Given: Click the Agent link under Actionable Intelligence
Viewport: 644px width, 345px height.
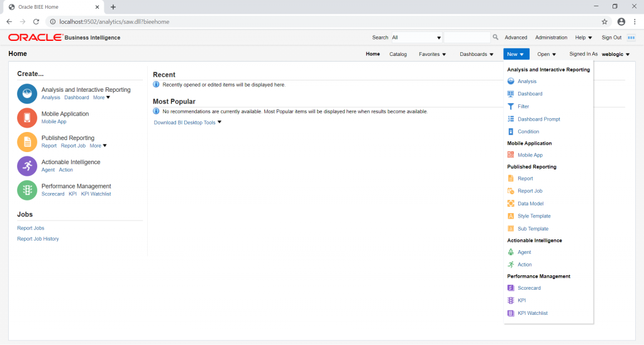Looking at the screenshot, I should [48, 170].
